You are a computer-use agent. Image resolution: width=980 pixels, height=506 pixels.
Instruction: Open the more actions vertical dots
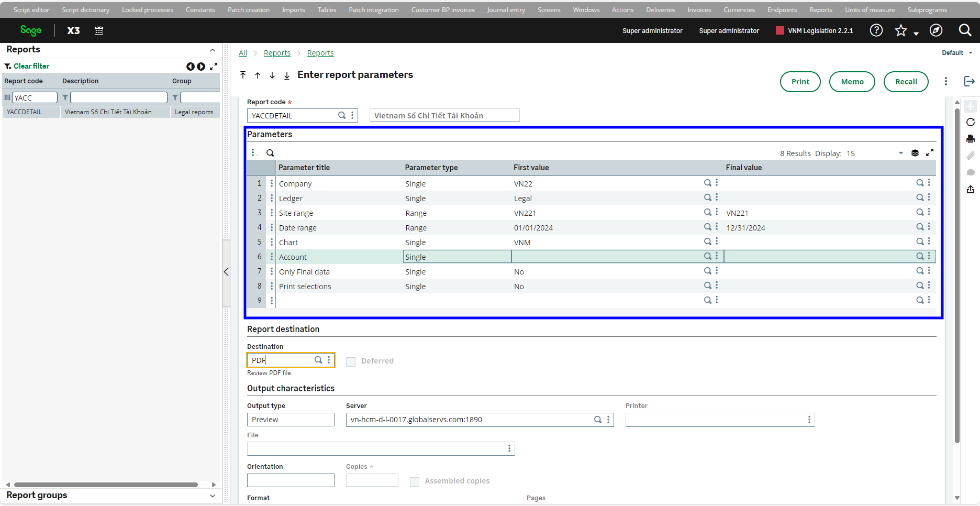tap(946, 81)
